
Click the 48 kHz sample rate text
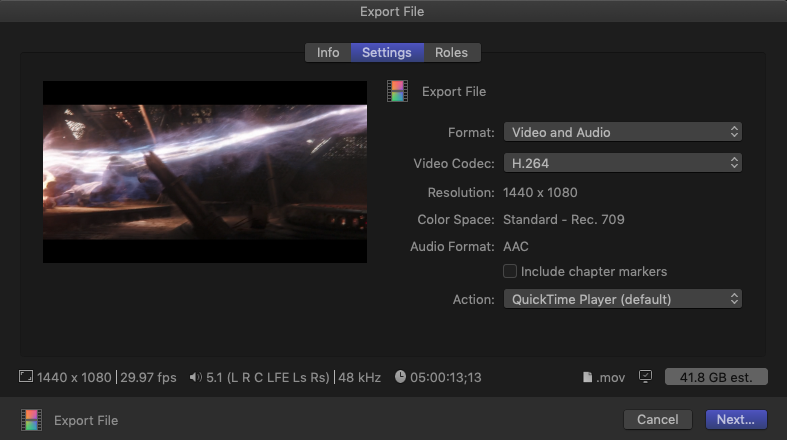[x=359, y=377]
